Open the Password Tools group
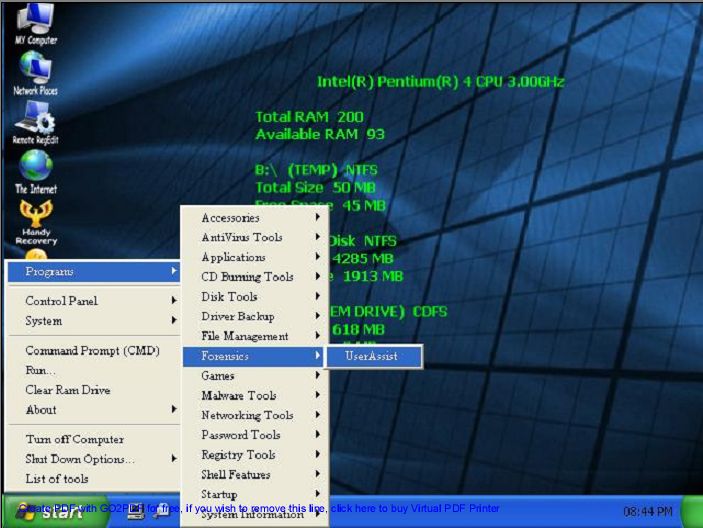 tap(255, 435)
